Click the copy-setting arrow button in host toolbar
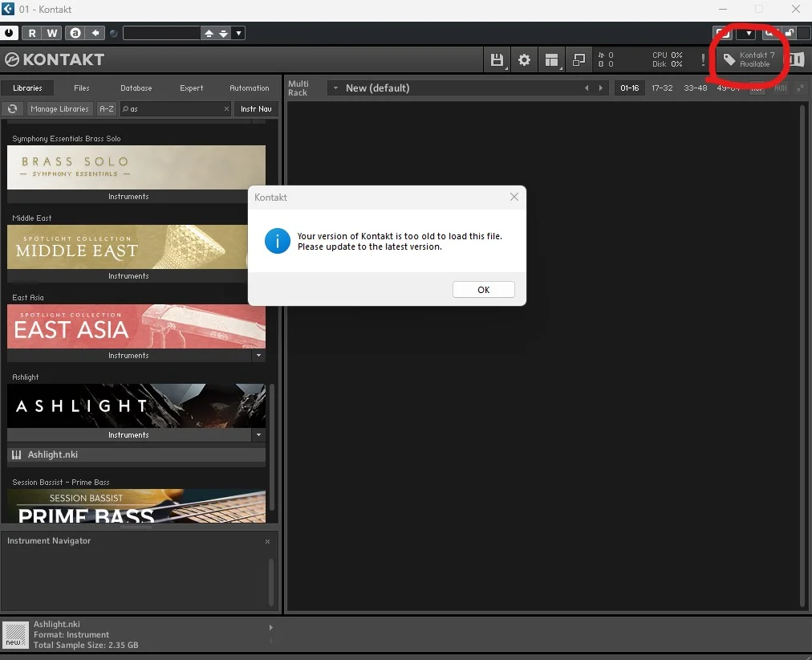This screenshot has height=660, width=812. click(x=95, y=33)
